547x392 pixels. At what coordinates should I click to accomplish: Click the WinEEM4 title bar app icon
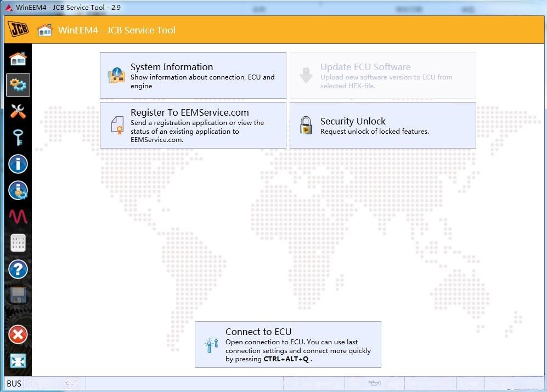[x=9, y=7]
